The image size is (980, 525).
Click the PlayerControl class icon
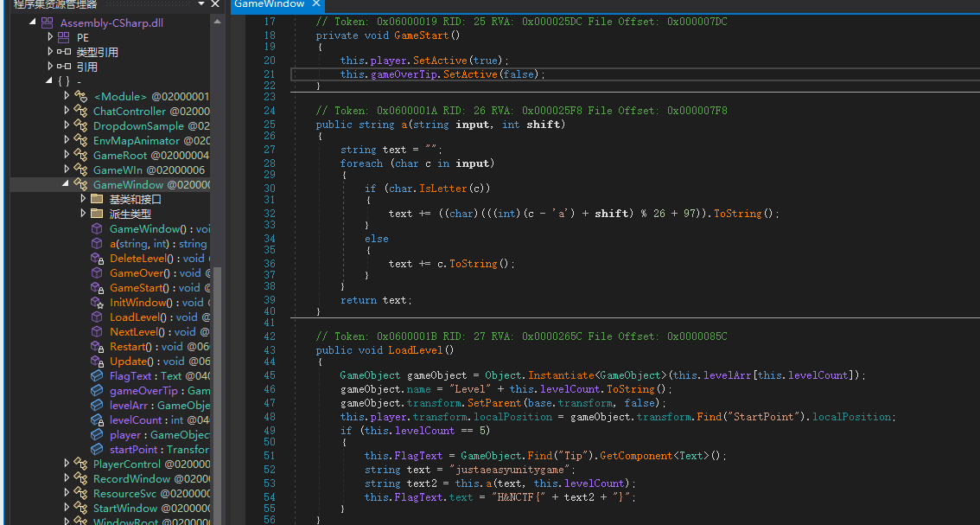coord(80,464)
